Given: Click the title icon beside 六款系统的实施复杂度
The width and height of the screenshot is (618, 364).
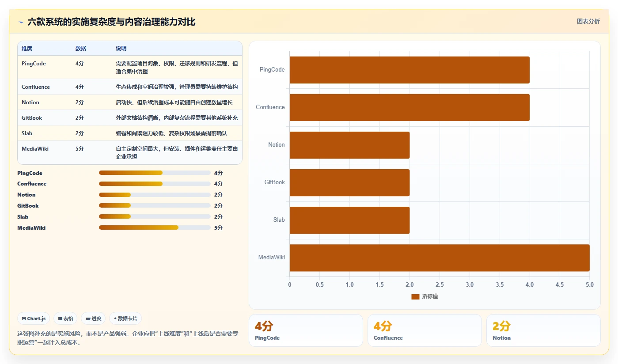Looking at the screenshot, I should [21, 22].
